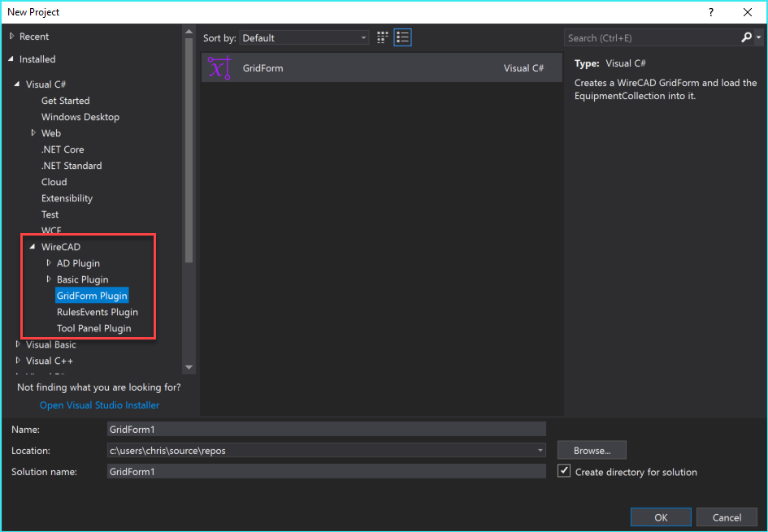Screen dimensions: 768x532
Task: Collapse the WireCAD node
Action: tap(33, 247)
